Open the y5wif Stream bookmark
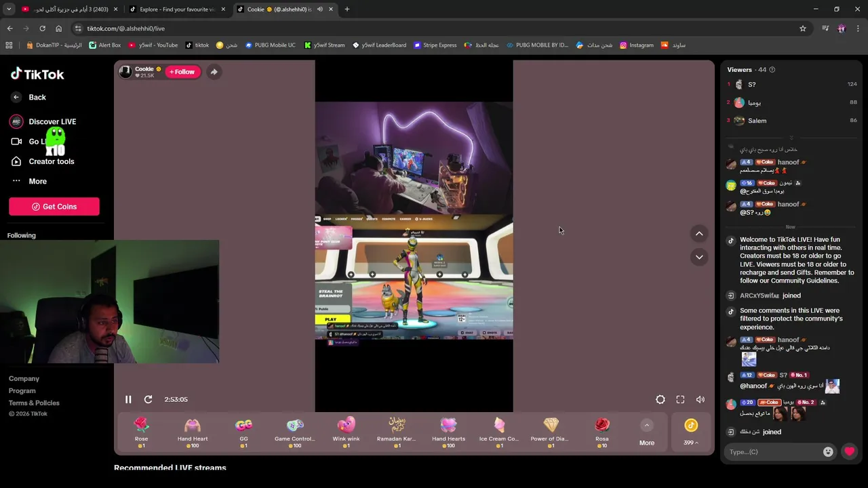868x488 pixels. click(324, 45)
